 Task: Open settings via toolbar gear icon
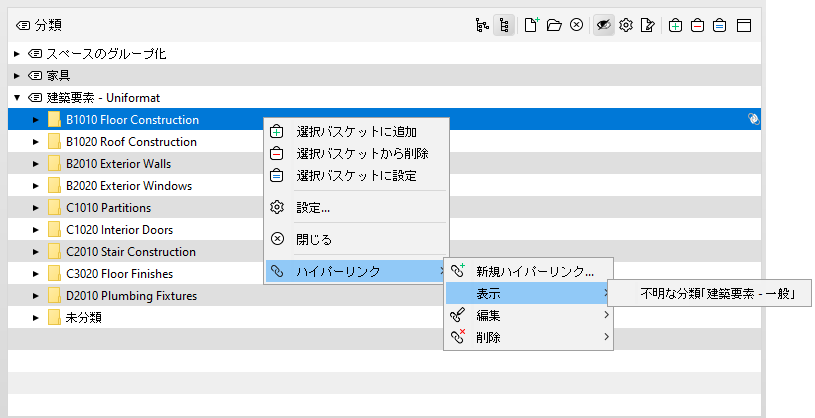[x=626, y=25]
